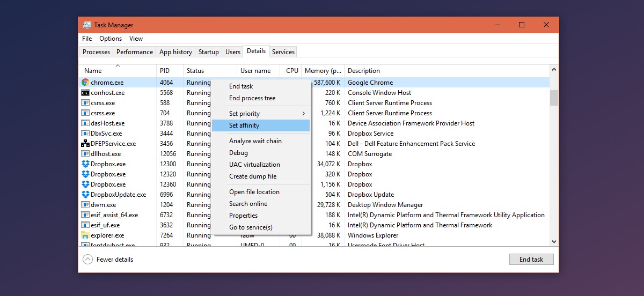The image size is (644, 296).
Task: Sort by the Name column header
Action: pos(118,71)
